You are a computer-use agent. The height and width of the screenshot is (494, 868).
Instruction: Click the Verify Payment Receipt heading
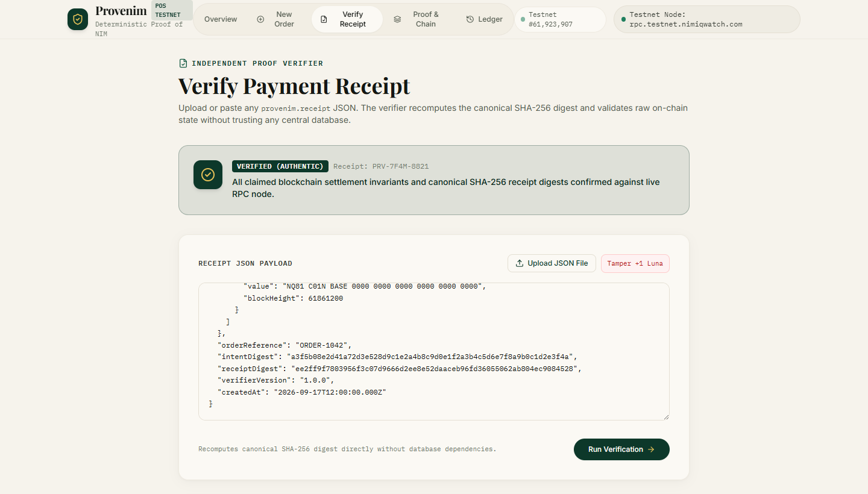(294, 86)
